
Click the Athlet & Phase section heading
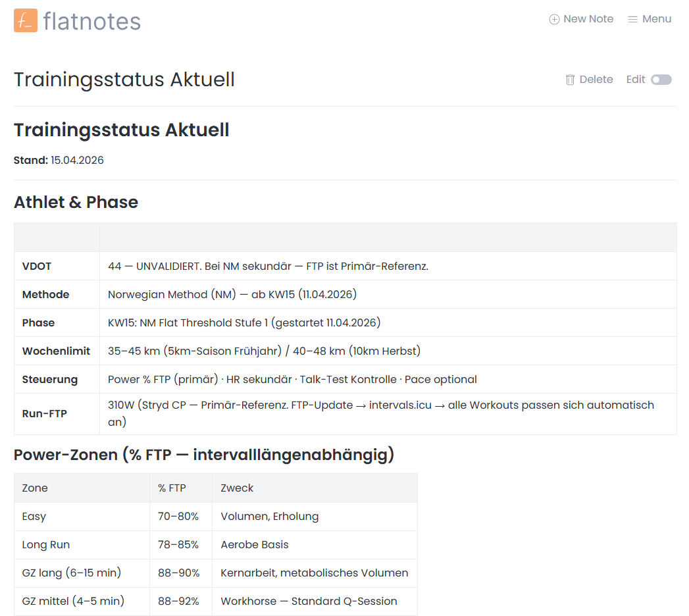[76, 202]
